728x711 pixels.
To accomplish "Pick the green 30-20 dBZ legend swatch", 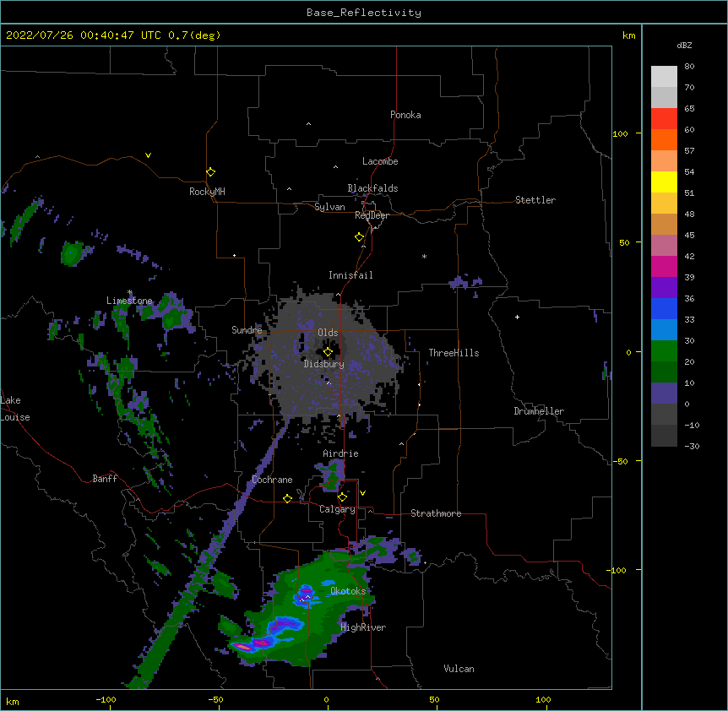I will (664, 351).
